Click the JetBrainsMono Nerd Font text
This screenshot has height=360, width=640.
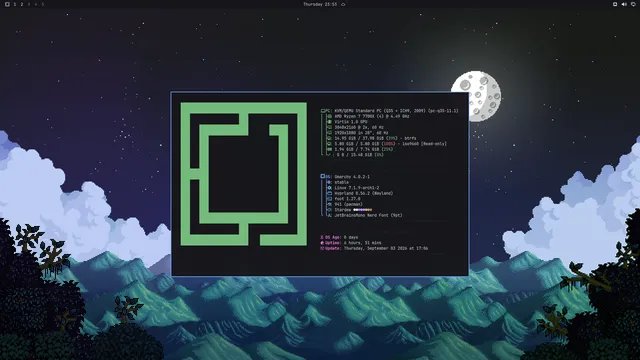tap(368, 215)
